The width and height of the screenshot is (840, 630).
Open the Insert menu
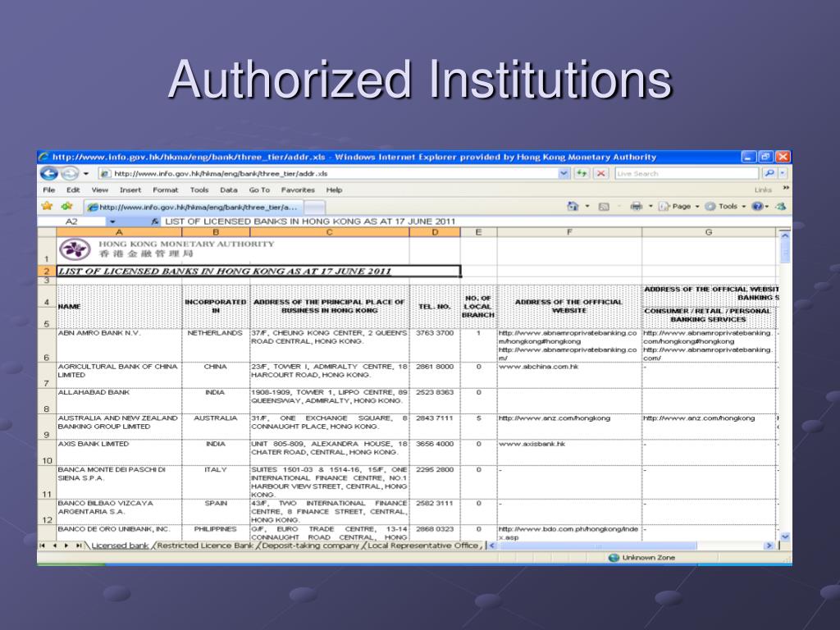[130, 189]
